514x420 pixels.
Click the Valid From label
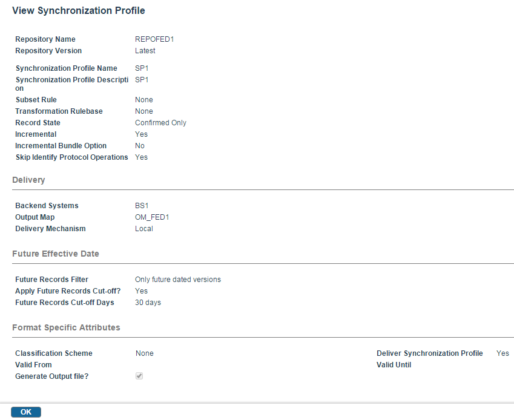click(33, 365)
